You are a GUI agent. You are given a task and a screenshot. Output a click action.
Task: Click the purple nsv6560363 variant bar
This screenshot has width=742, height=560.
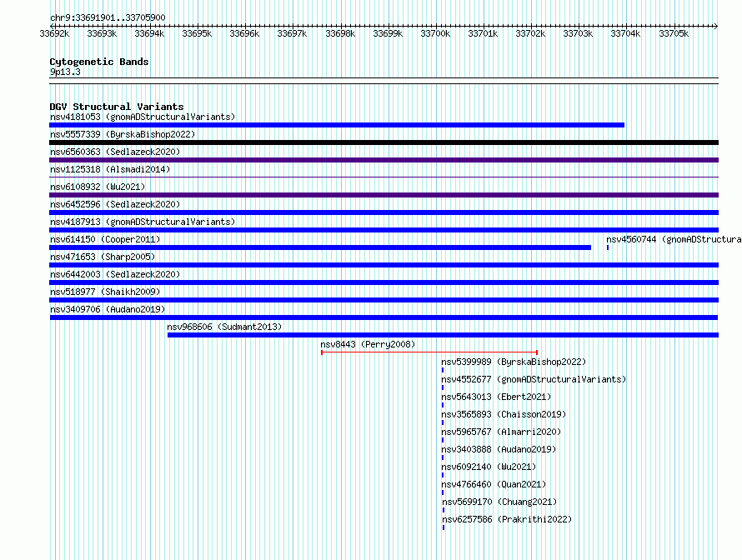point(384,160)
